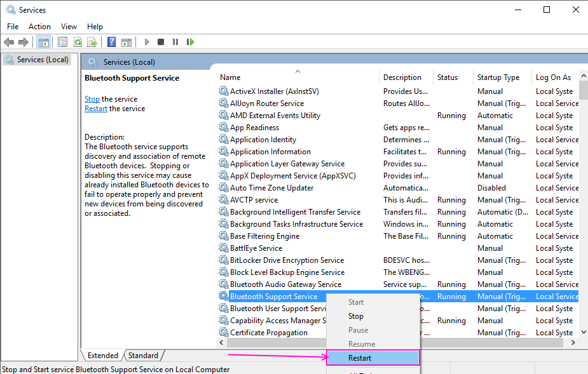
Task: Click the gear icon beside BattlEye Service
Action: tap(224, 248)
